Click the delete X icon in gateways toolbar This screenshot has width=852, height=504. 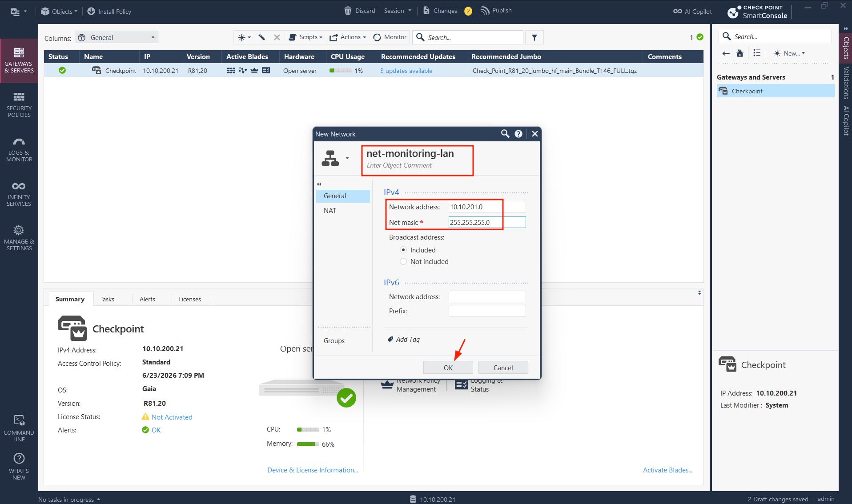click(x=277, y=37)
